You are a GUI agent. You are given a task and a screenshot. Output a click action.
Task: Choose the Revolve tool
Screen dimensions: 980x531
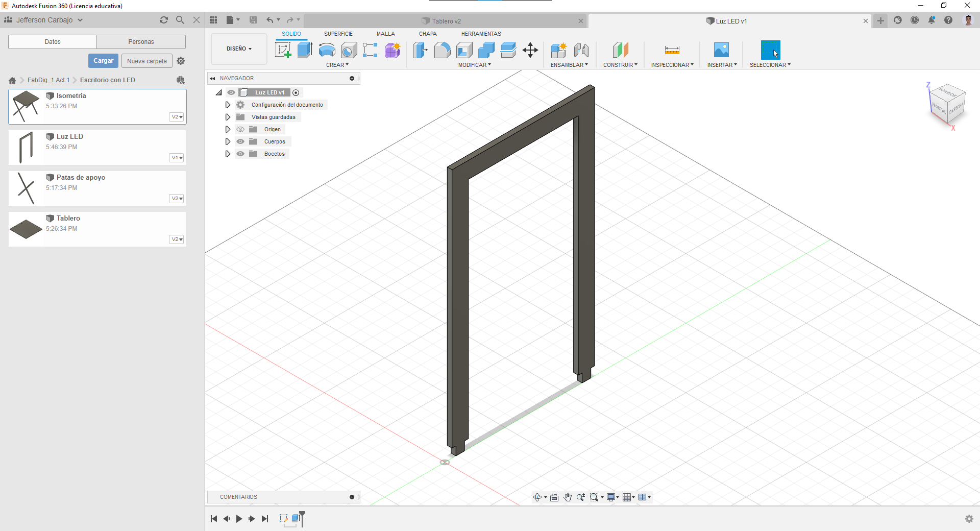(x=327, y=50)
